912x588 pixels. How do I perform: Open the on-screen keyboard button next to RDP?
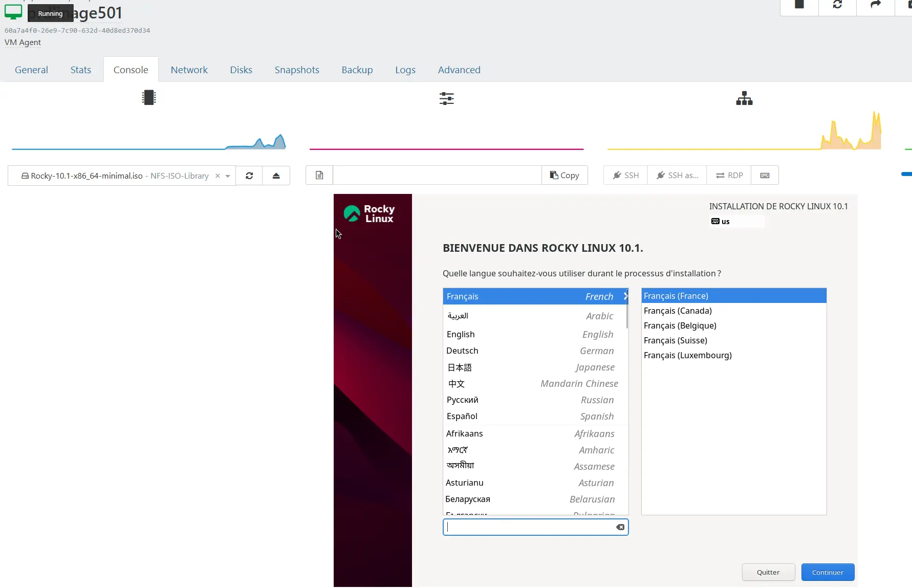[x=765, y=175]
